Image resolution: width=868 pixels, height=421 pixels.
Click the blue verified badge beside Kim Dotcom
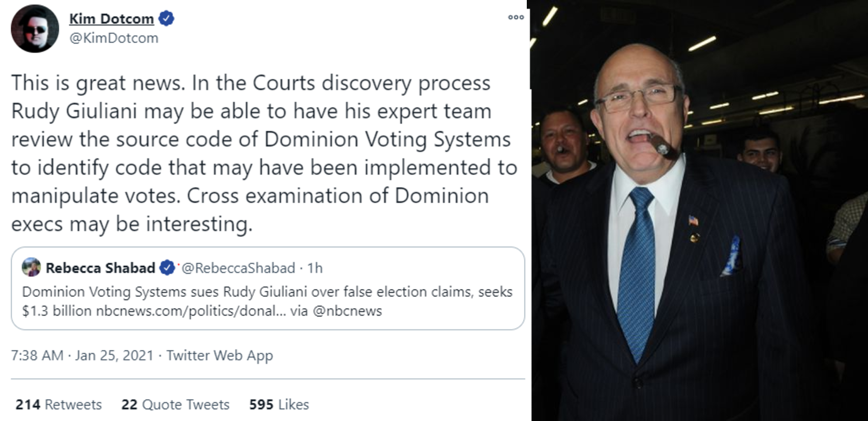pyautogui.click(x=166, y=19)
